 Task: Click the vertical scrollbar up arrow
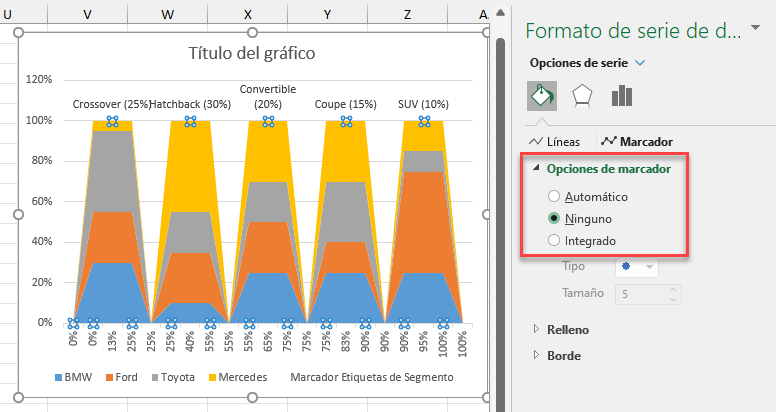[500, 13]
